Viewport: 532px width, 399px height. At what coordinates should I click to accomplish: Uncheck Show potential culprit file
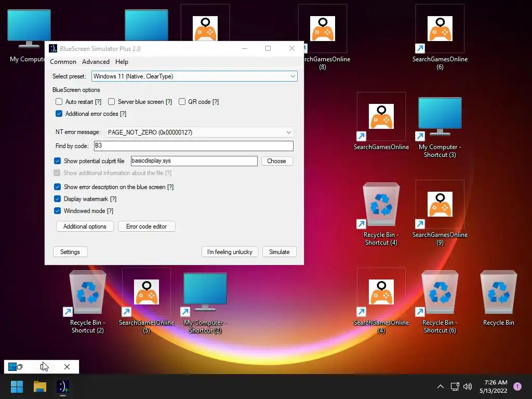(57, 161)
